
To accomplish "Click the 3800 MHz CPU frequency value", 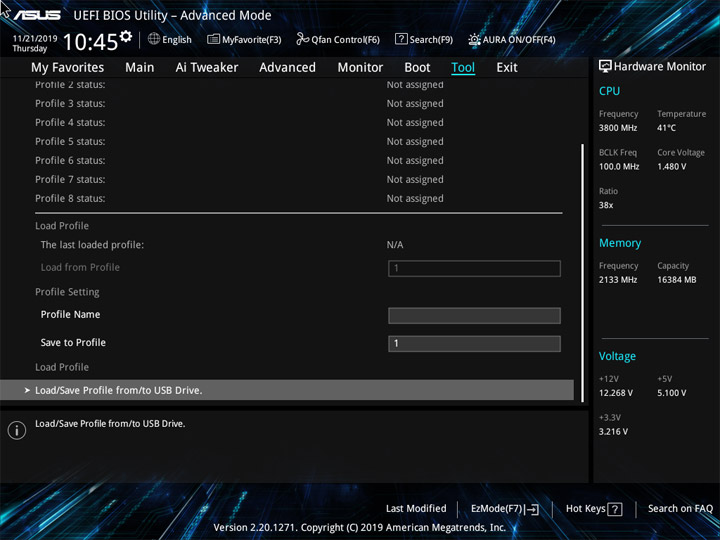I will coord(618,128).
